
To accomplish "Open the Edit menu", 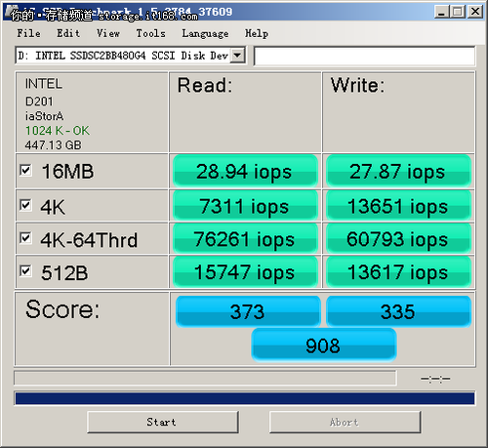I will pyautogui.click(x=68, y=33).
